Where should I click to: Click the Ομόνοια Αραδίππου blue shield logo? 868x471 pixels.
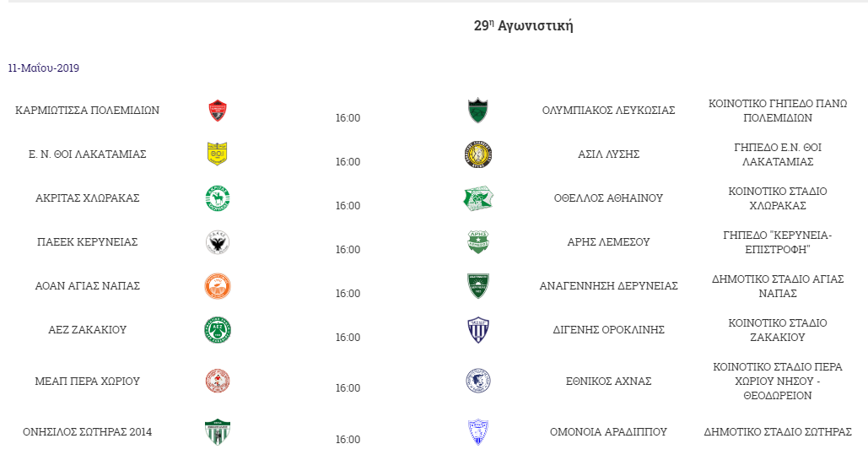[477, 432]
